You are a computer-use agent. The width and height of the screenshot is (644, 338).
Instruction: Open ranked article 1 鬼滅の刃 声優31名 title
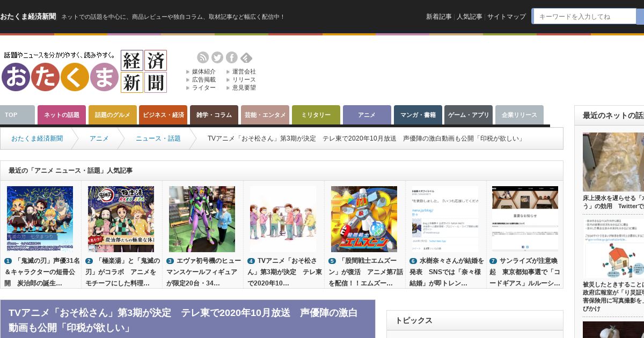tap(42, 271)
